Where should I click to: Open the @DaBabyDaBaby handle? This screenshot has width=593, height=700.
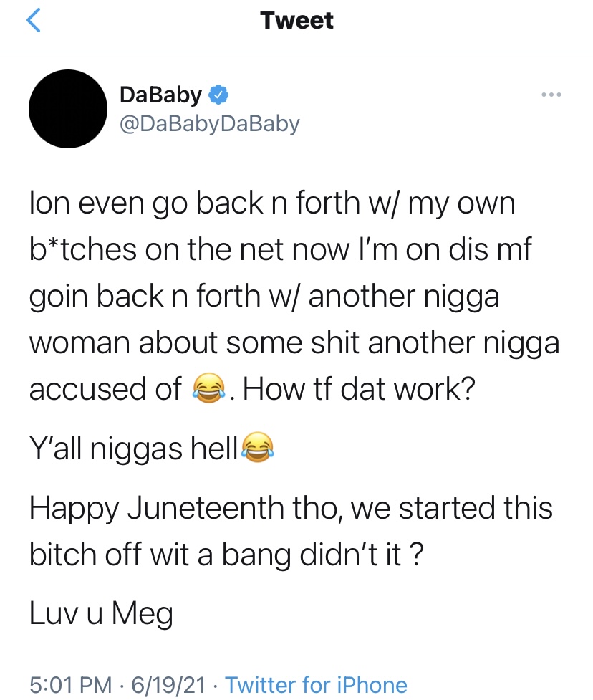pos(210,124)
